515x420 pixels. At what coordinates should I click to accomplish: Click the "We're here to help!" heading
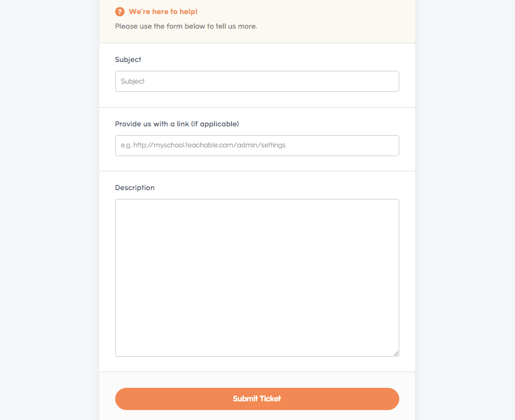pyautogui.click(x=163, y=12)
